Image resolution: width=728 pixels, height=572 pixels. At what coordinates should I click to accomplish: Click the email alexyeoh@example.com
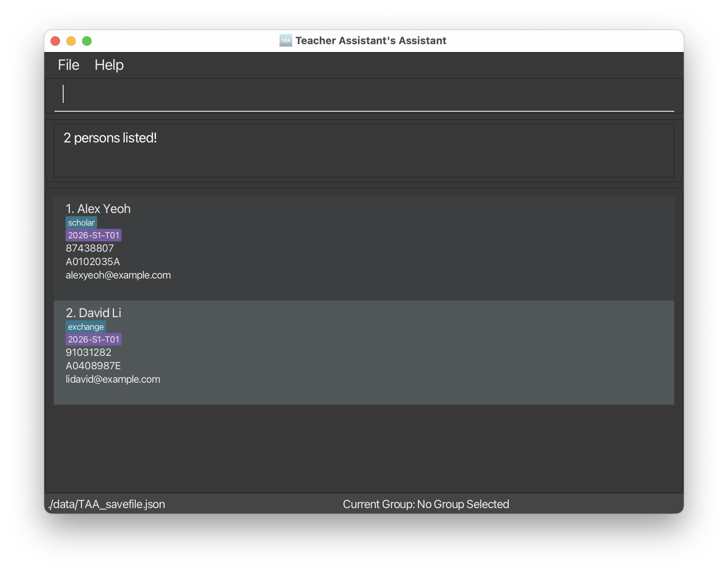tap(118, 275)
